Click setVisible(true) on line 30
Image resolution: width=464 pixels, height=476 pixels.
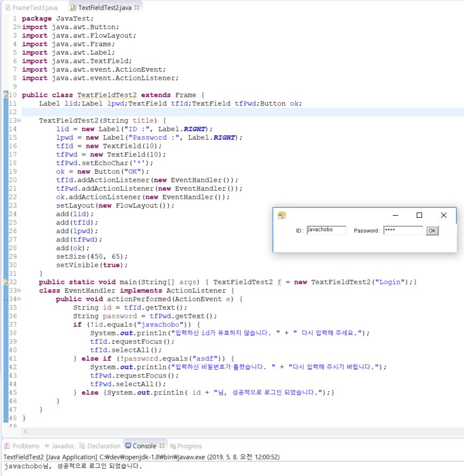click(92, 265)
